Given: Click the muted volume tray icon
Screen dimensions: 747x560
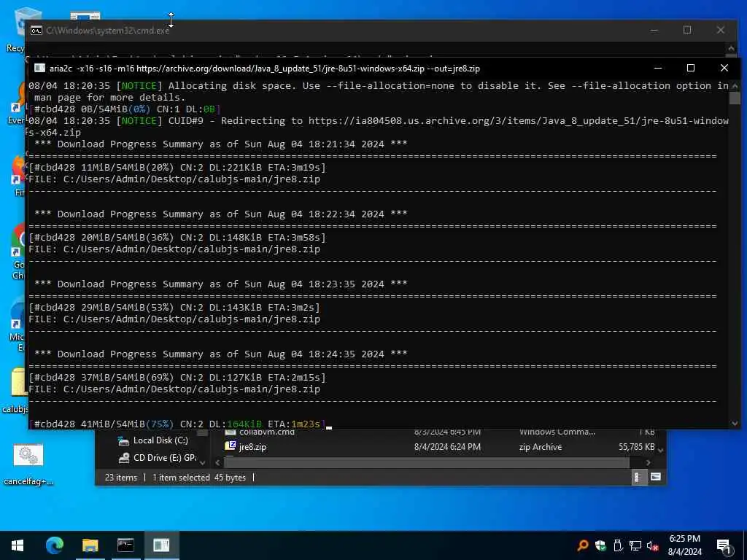Looking at the screenshot, I should pyautogui.click(x=652, y=545).
